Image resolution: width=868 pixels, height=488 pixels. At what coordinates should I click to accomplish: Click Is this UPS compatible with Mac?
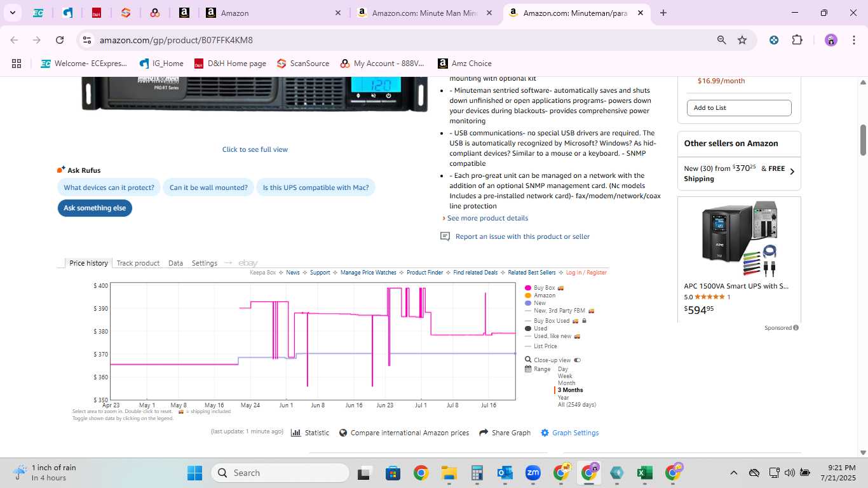pos(316,187)
